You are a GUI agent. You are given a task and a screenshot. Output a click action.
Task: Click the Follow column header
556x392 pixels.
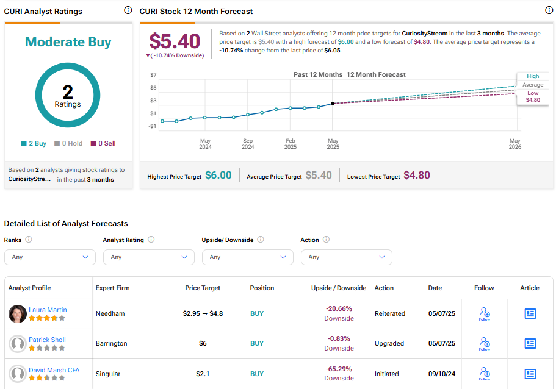484,288
